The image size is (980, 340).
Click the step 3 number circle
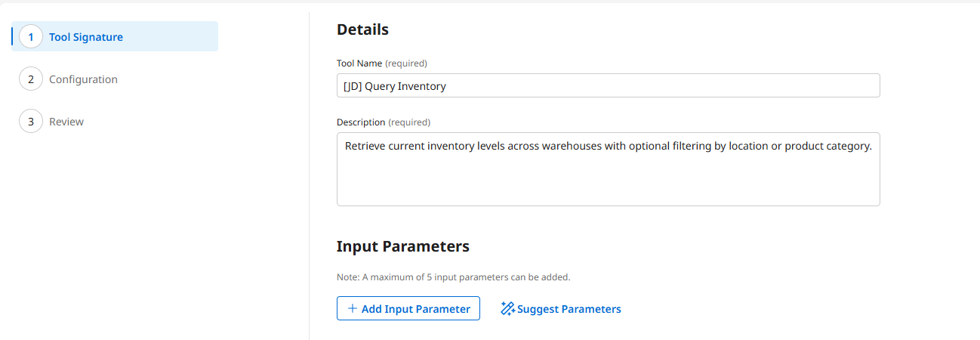[x=31, y=122]
